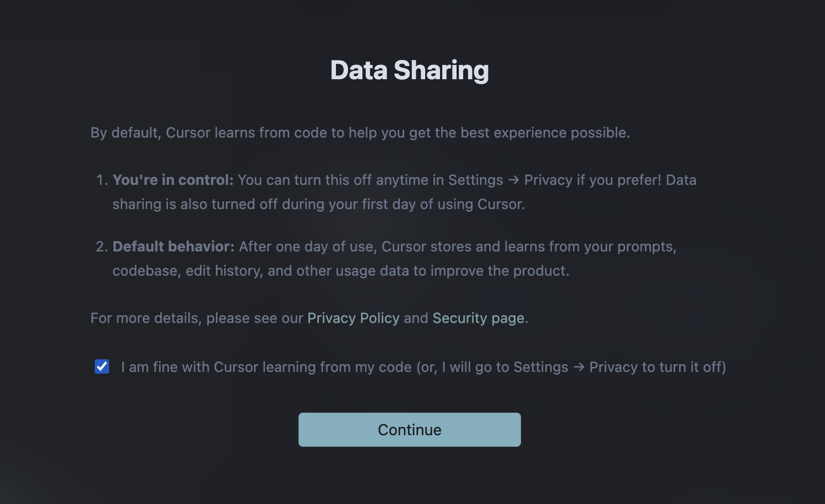Click the arrow icon in the checkbox label
Viewport: 825px width, 504px height.
pyautogui.click(x=579, y=367)
